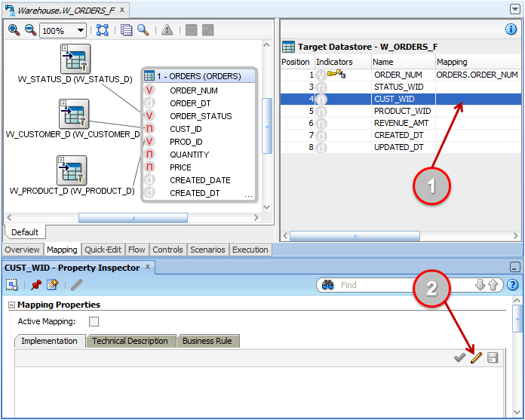Select the Business Rule tab
Screen dimensions: 525x420
point(208,341)
